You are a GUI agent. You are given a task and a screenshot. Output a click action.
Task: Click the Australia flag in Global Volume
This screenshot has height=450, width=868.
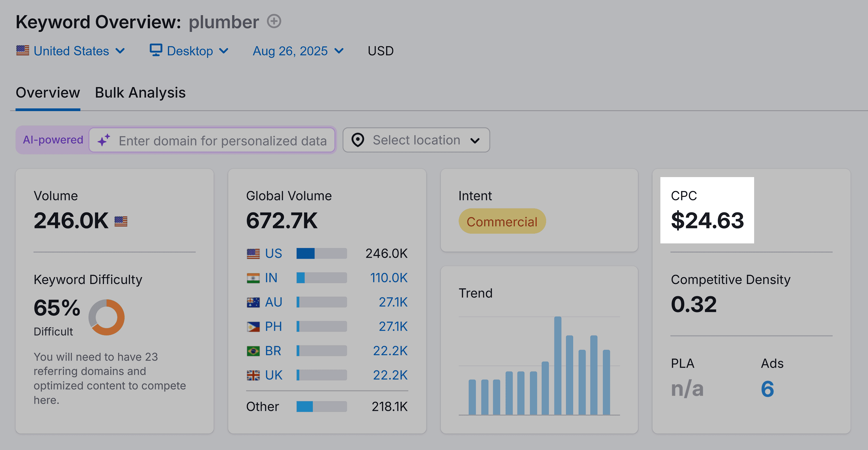coord(253,302)
